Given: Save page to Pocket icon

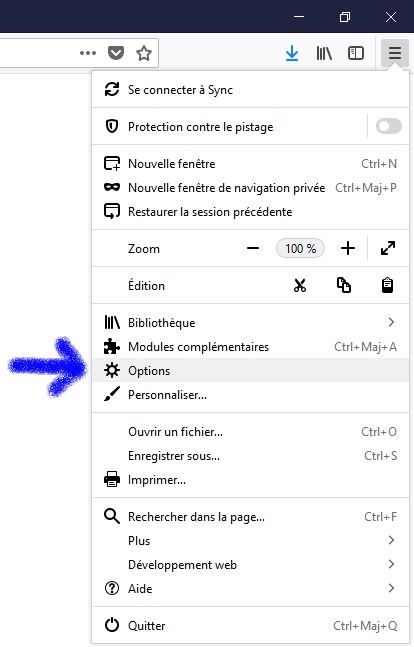Looking at the screenshot, I should click(x=116, y=53).
